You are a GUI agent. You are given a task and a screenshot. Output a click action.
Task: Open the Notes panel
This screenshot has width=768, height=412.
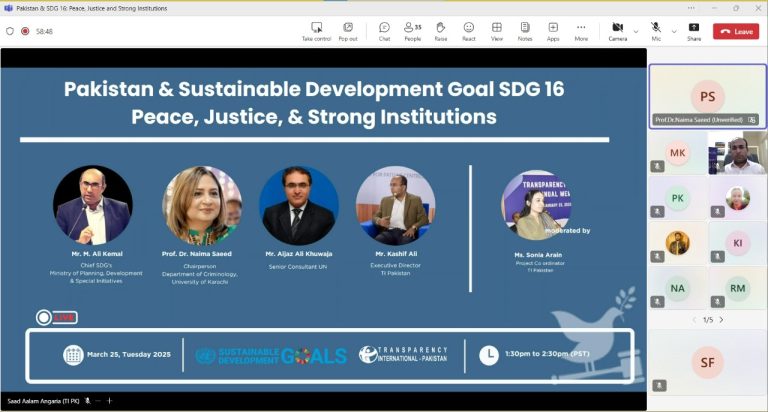pyautogui.click(x=525, y=30)
